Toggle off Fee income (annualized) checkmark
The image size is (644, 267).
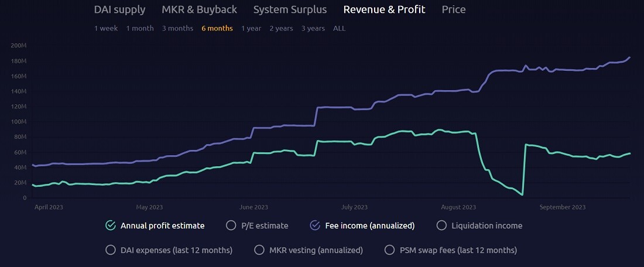(x=315, y=225)
